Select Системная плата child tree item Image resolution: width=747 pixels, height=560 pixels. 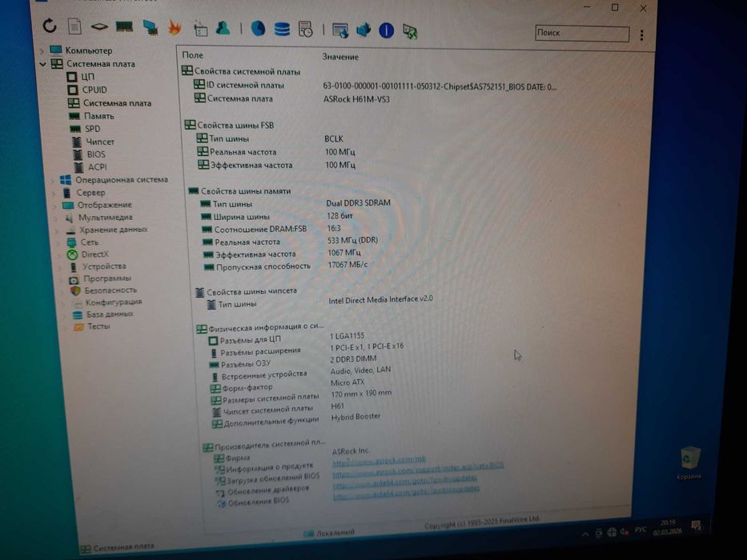(x=110, y=103)
